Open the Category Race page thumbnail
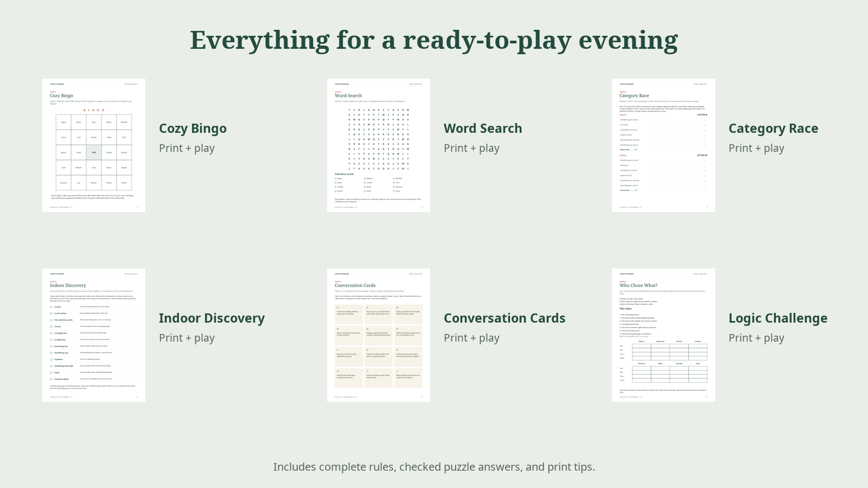The image size is (868, 488). (x=663, y=145)
